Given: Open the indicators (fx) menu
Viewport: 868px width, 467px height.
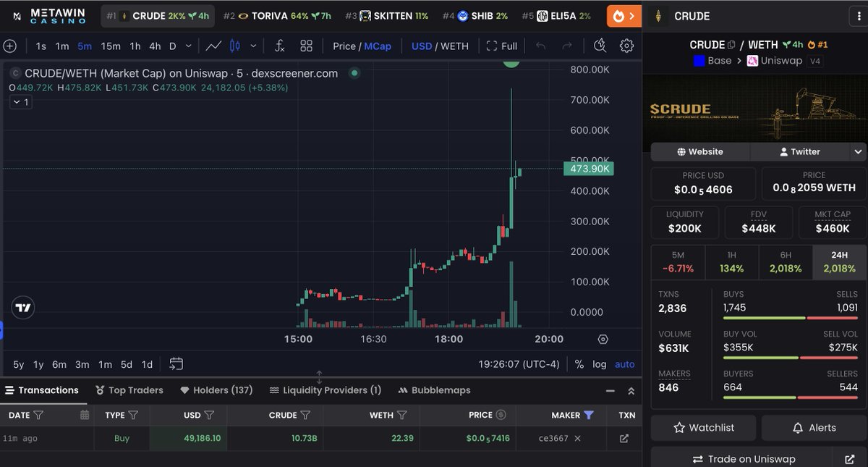Looking at the screenshot, I should click(x=279, y=46).
